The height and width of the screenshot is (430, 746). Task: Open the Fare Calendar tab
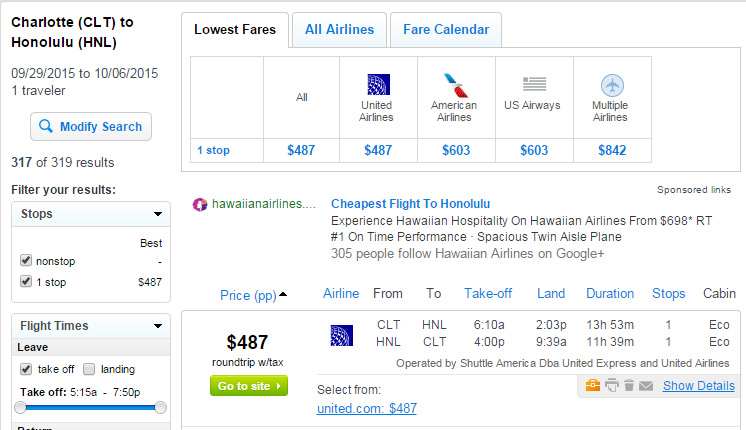click(x=446, y=29)
